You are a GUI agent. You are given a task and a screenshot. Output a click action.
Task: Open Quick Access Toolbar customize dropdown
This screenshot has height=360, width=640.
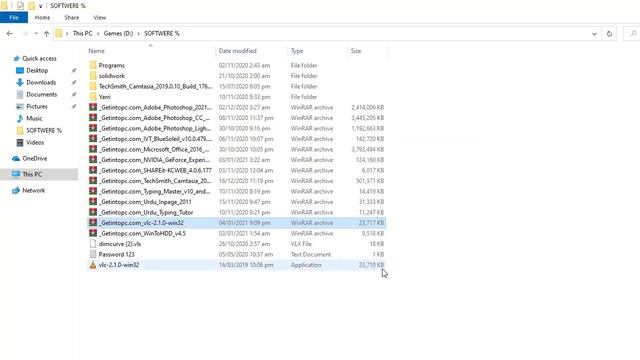coord(40,6)
